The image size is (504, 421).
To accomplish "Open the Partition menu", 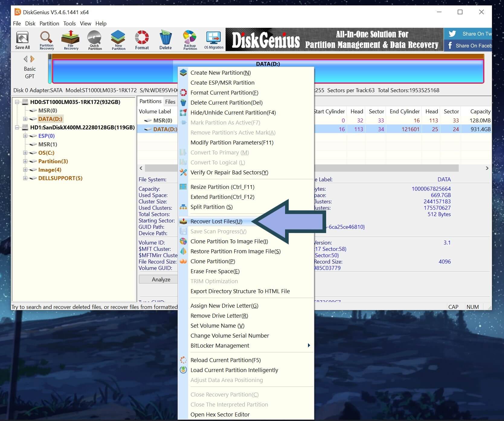I will point(49,23).
